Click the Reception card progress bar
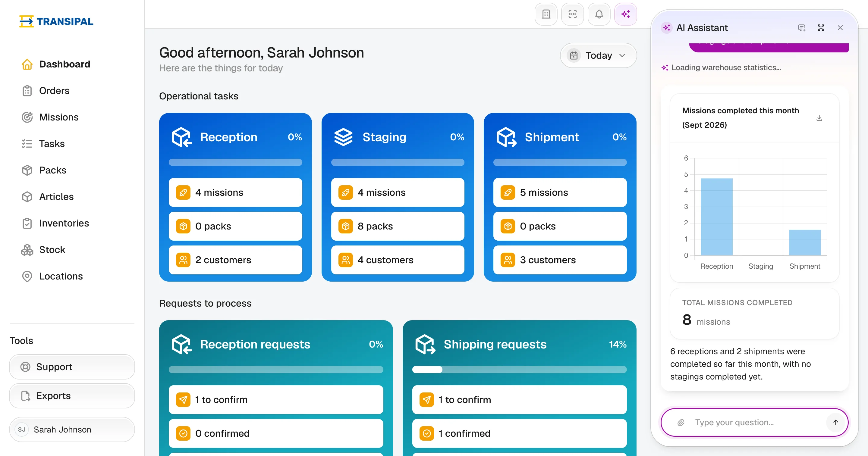The image size is (868, 456). pos(235,162)
